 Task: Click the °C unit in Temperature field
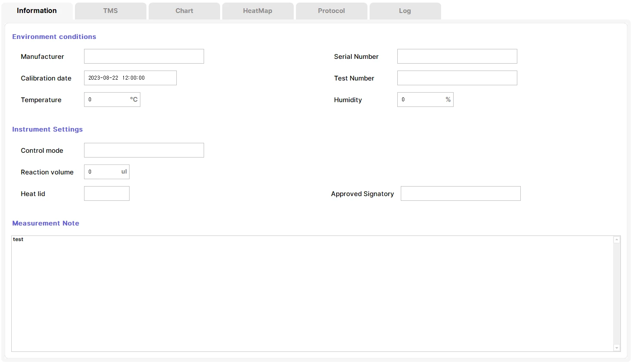pos(134,100)
